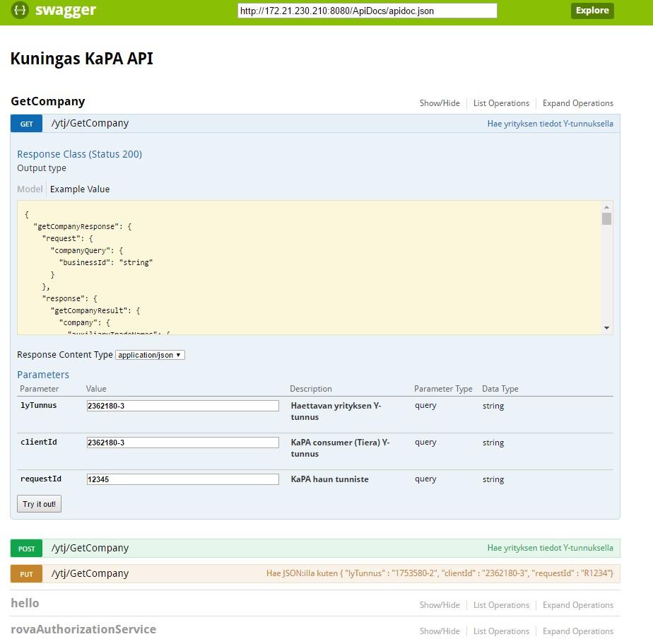The width and height of the screenshot is (653, 644).
Task: Click POST summary 'Hae yrityksen tiedot Y-tunnuksella'
Action: (550, 548)
